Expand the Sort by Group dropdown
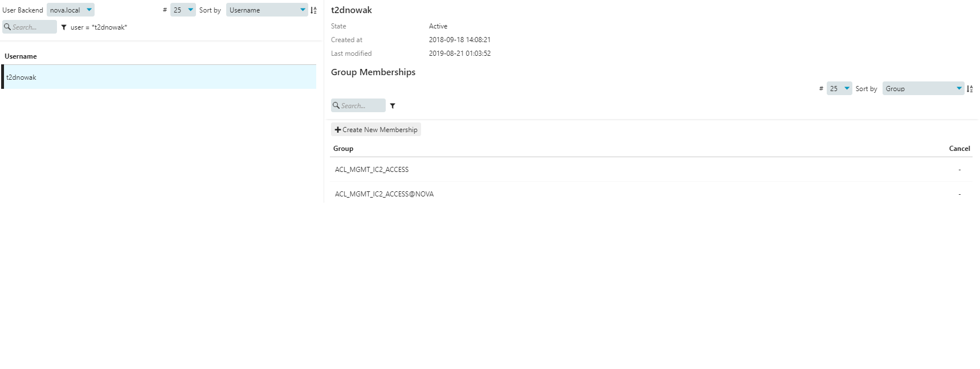Image resolution: width=980 pixels, height=369 pixels. coord(923,89)
